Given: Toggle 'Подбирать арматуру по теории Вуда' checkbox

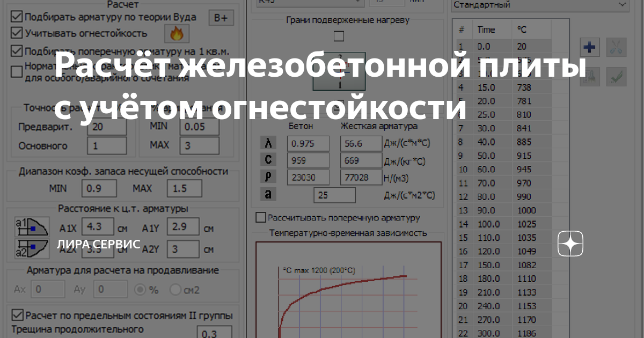Looking at the screenshot, I should click(x=17, y=17).
